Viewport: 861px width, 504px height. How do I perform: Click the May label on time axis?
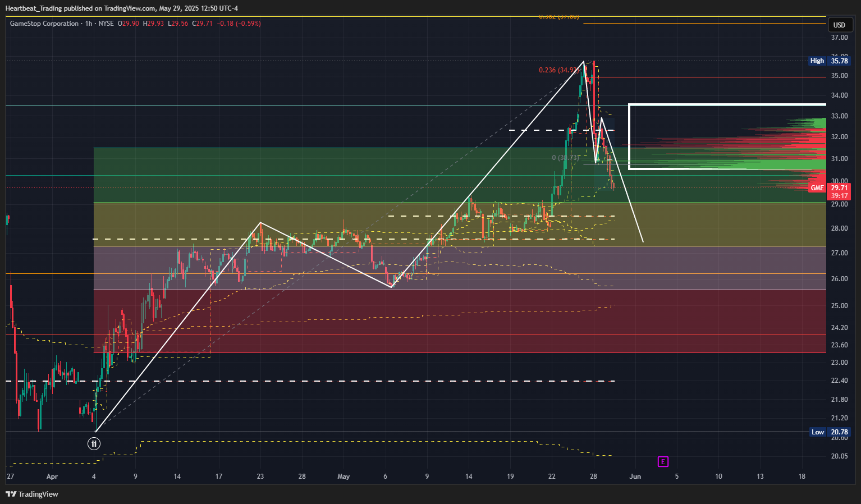[x=344, y=476]
